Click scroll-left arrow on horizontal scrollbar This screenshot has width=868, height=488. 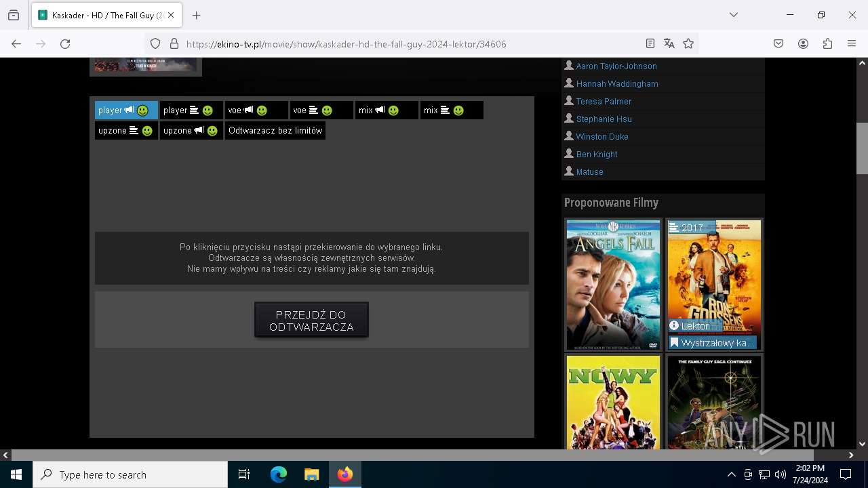click(x=5, y=455)
